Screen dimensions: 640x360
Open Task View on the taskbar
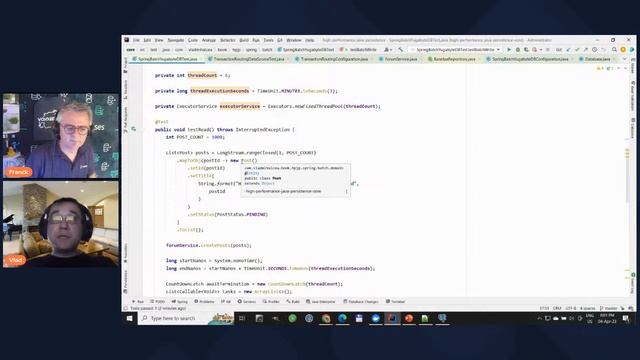coord(242,318)
